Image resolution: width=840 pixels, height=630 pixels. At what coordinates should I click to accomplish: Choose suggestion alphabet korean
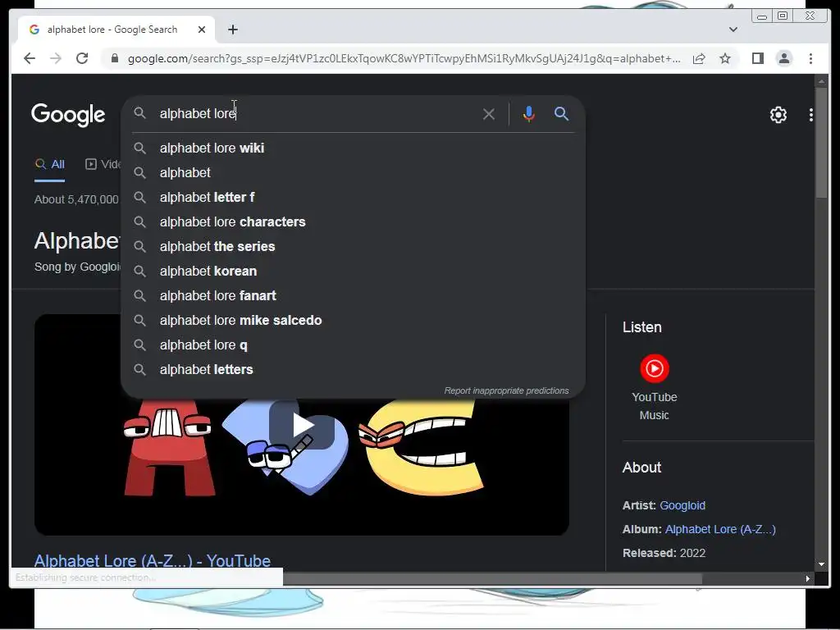tap(353, 271)
